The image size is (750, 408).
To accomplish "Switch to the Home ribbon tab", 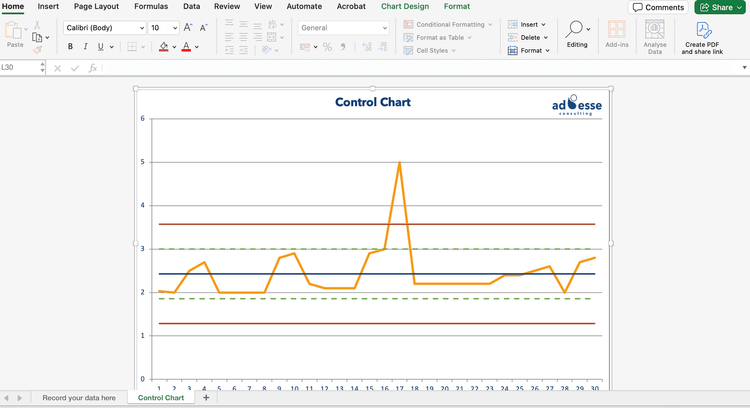I will (13, 7).
